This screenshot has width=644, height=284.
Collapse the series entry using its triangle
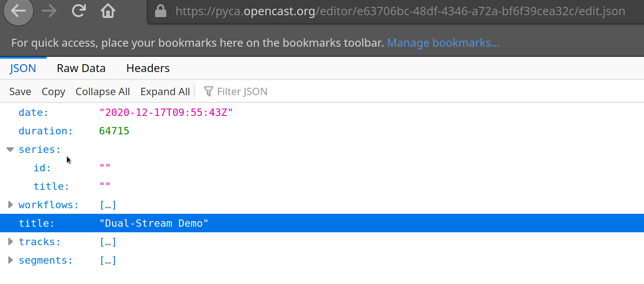pos(10,149)
